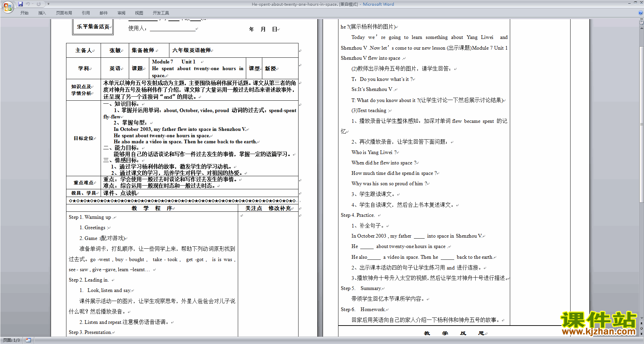Open the 插入 ribbon tab
The height and width of the screenshot is (344, 644).
42,13
